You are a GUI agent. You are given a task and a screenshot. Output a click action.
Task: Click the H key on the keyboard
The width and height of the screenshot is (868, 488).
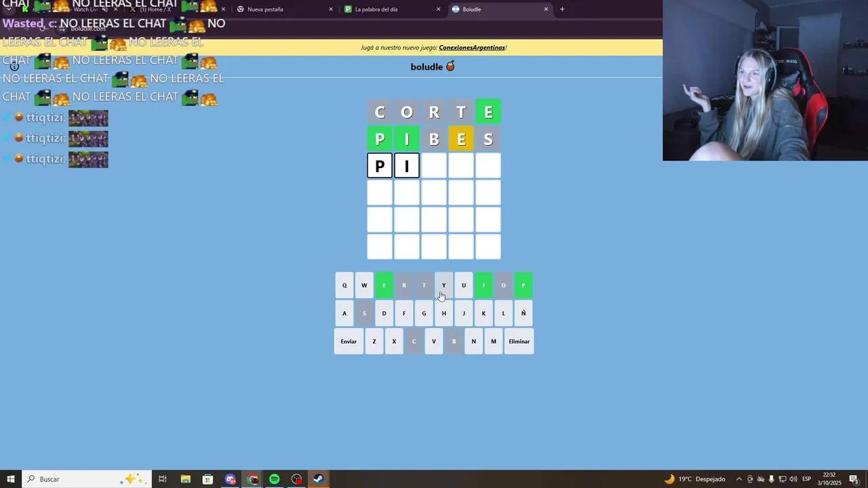pos(443,313)
